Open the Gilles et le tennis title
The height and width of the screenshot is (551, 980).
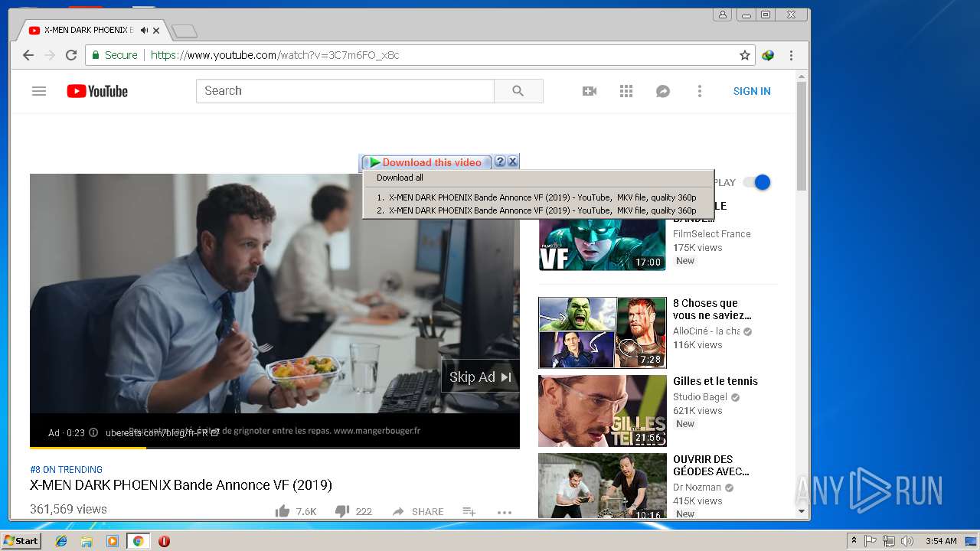tap(715, 381)
